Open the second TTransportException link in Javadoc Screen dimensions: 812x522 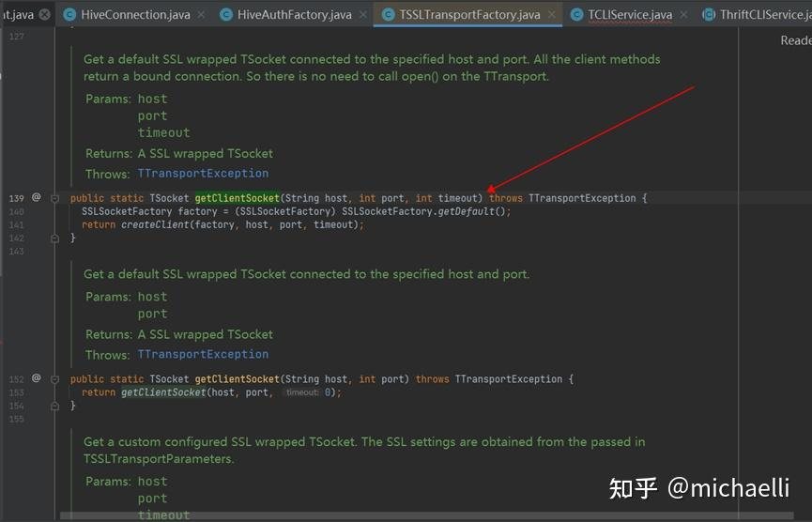(x=203, y=355)
